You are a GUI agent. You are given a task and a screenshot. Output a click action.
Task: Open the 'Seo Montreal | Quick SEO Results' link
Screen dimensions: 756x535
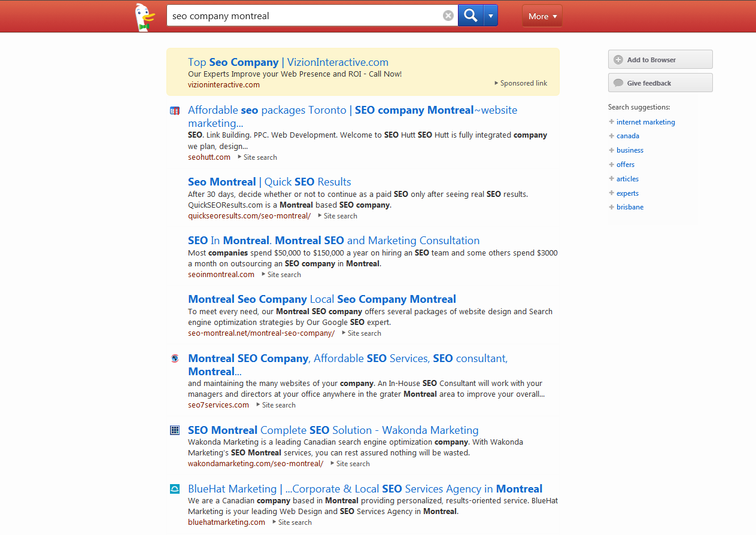(x=269, y=181)
